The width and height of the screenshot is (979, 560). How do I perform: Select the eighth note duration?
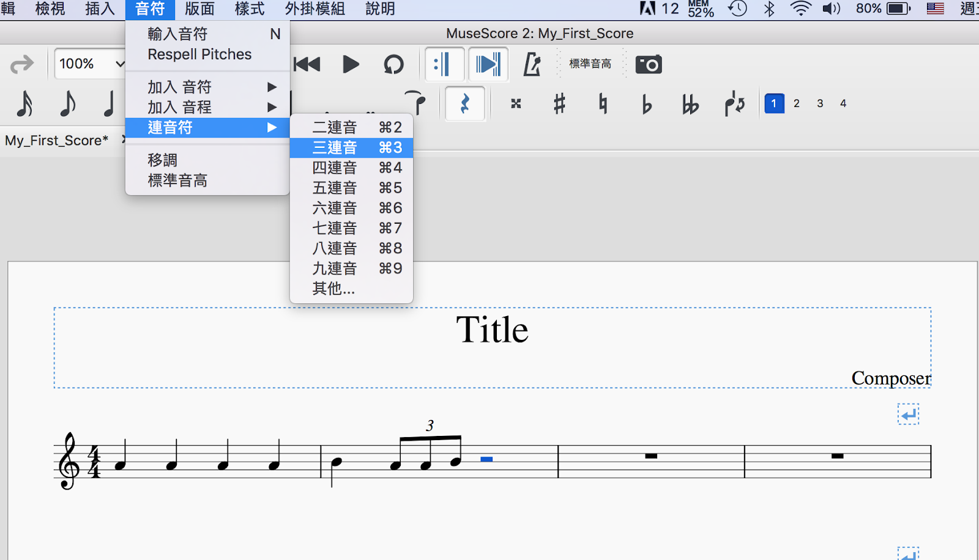coord(67,103)
